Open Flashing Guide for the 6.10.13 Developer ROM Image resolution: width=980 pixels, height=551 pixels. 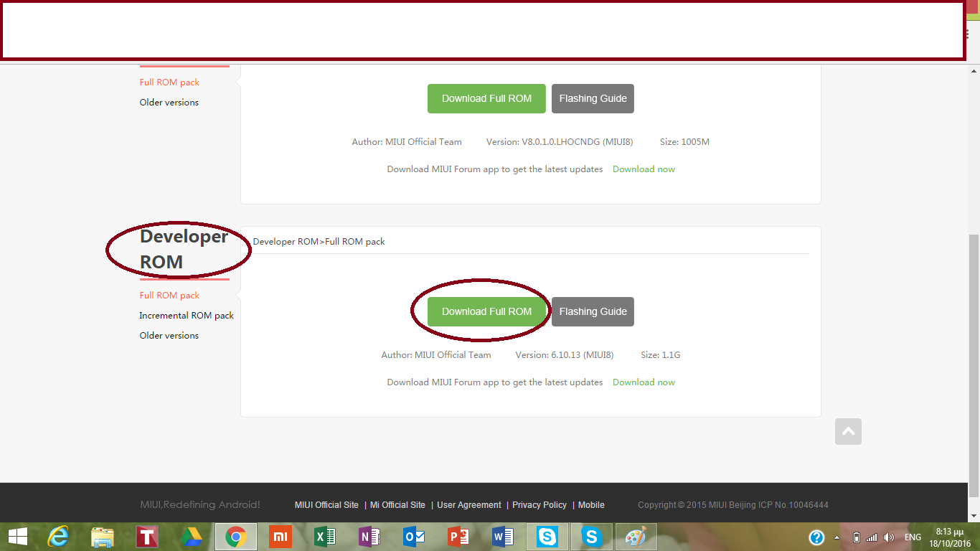click(x=593, y=311)
